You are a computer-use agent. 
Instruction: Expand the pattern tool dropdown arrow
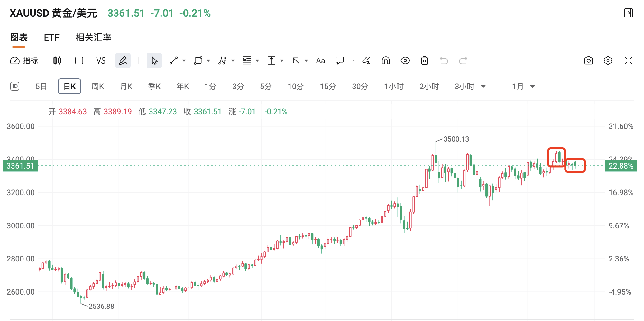[x=233, y=60]
